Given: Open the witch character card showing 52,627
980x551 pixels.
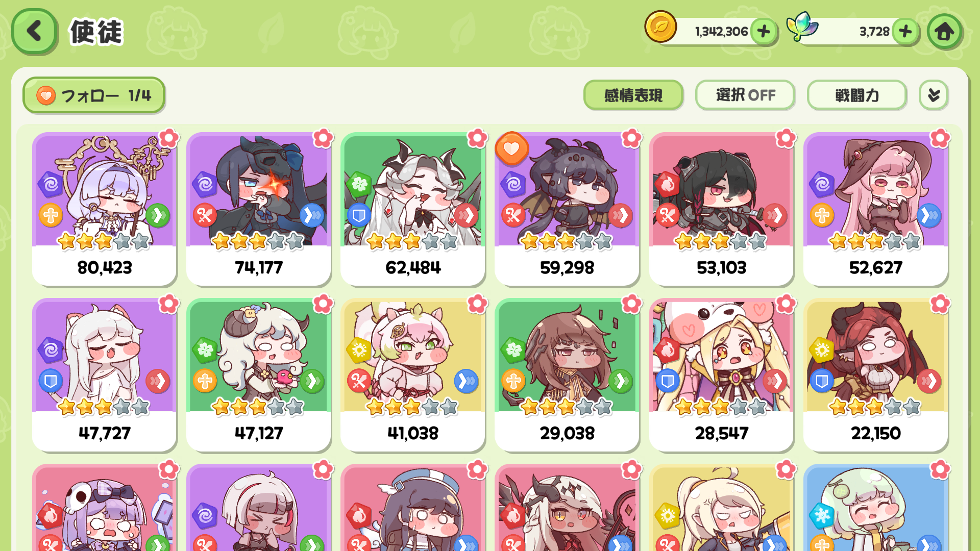Looking at the screenshot, I should 875,209.
